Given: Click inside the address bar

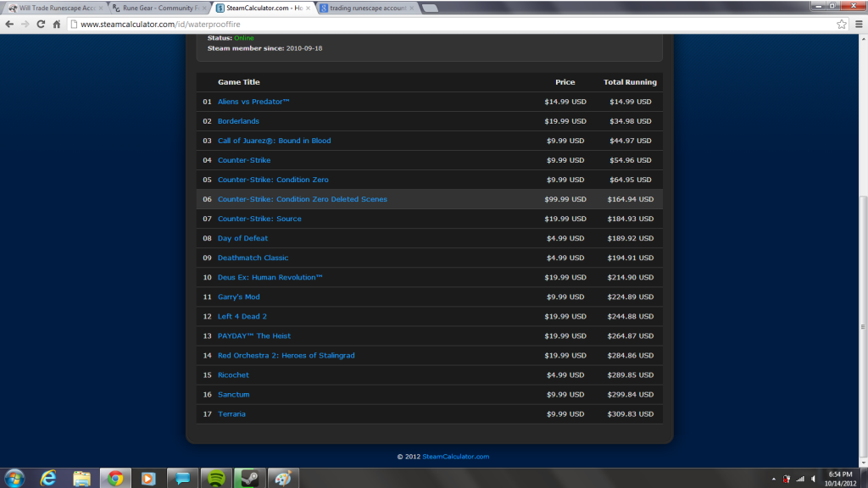Looking at the screenshot, I should point(254,24).
